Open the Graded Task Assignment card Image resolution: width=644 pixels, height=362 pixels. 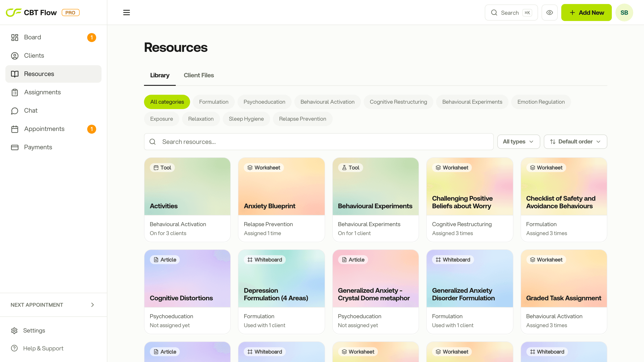click(564, 292)
